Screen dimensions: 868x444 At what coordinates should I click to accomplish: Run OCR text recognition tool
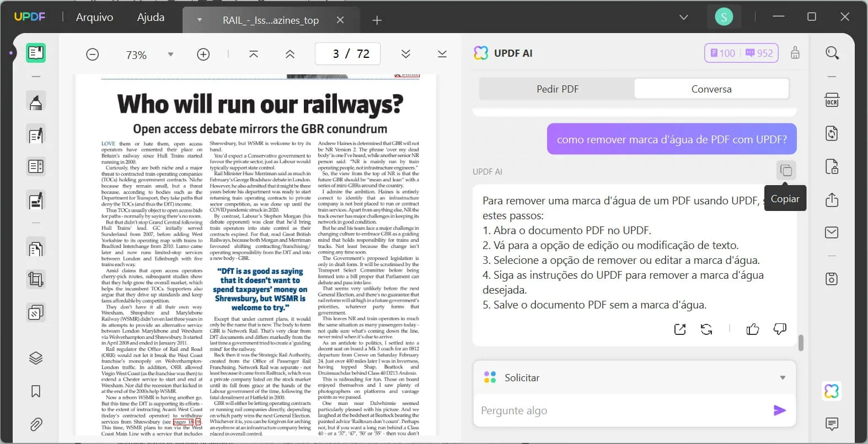[832, 100]
